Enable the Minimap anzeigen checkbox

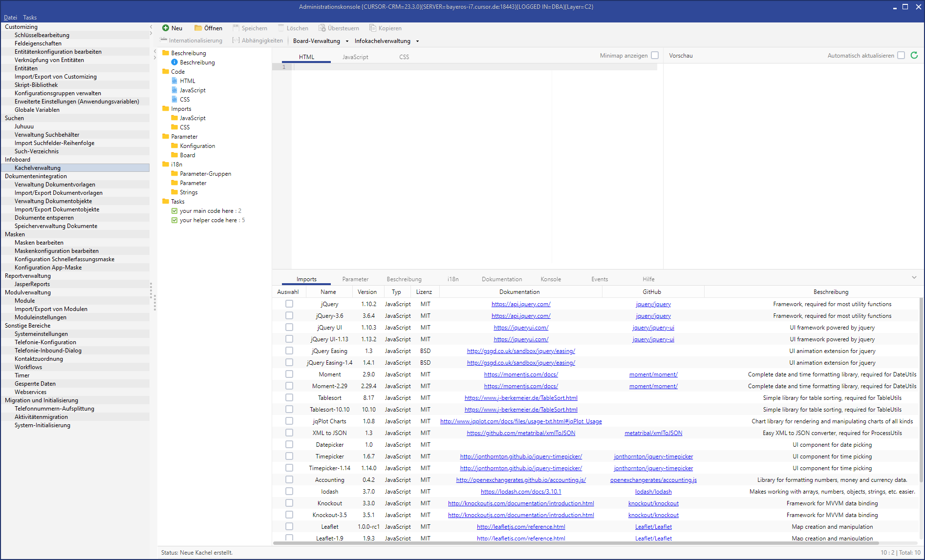pyautogui.click(x=655, y=56)
